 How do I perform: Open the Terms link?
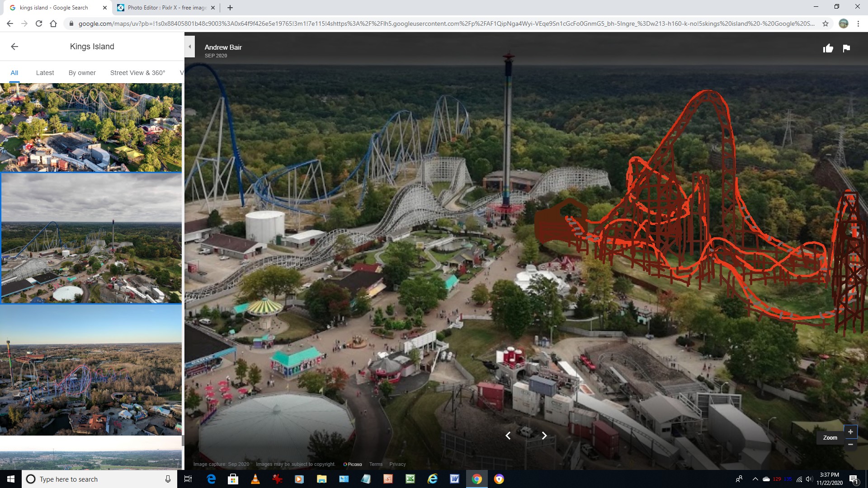376,464
